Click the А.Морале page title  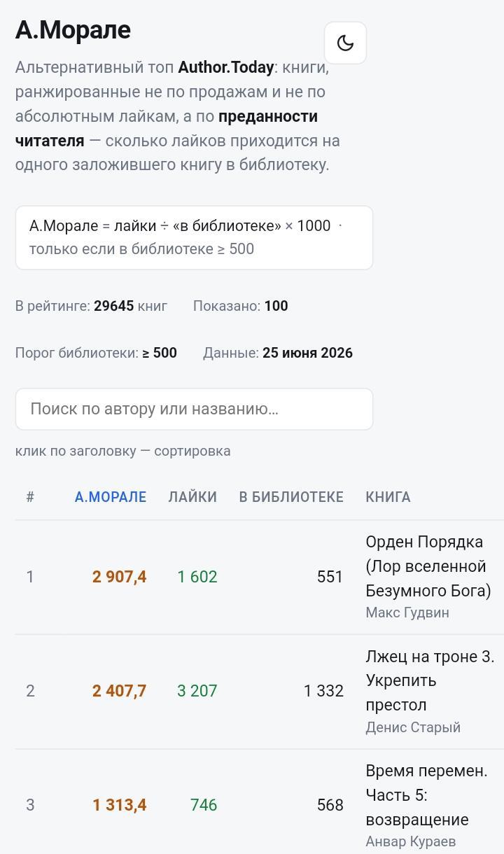pyautogui.click(x=73, y=30)
